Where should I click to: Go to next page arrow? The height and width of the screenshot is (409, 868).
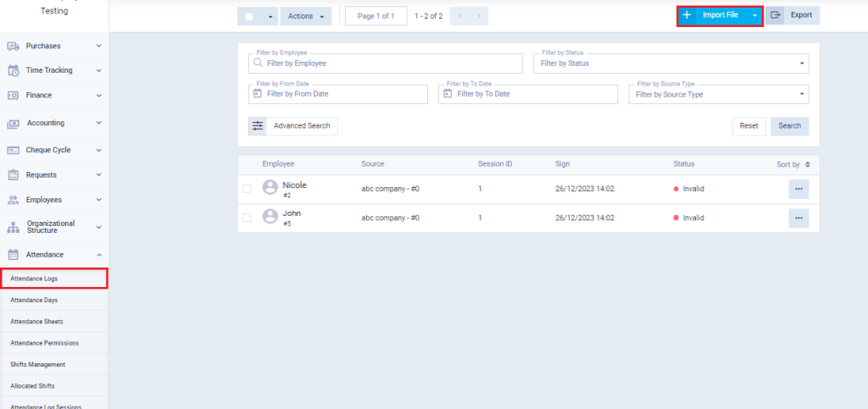(479, 16)
